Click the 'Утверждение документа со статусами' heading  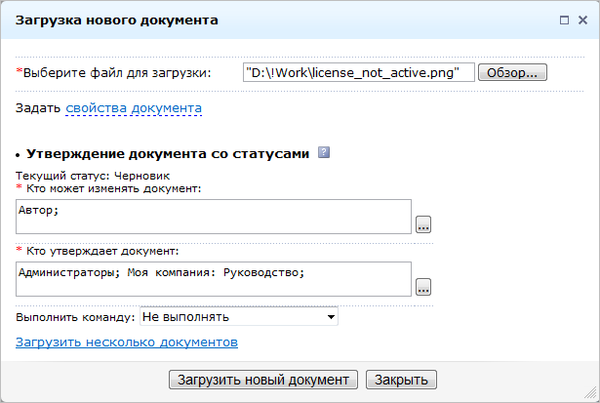168,154
